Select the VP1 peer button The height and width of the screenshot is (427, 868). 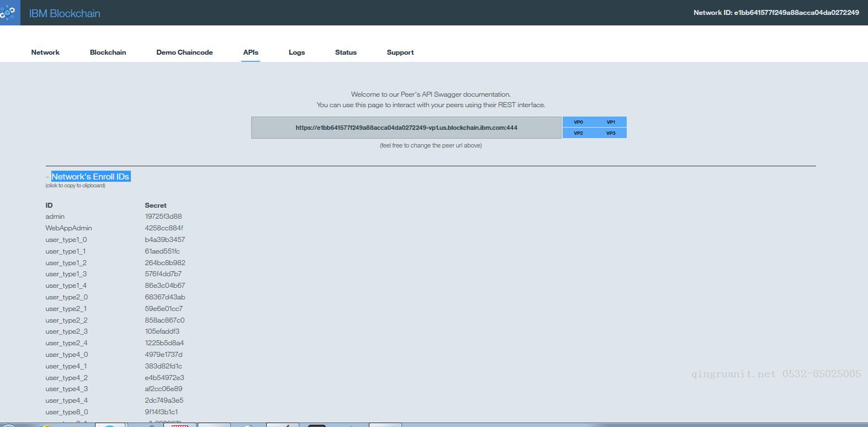pyautogui.click(x=611, y=122)
